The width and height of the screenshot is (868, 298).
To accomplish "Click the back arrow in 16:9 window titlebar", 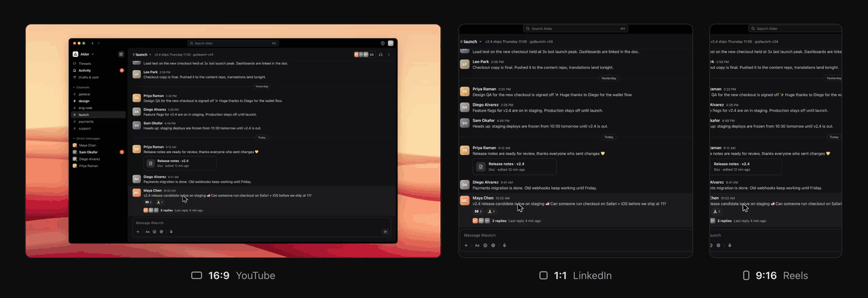I will 93,43.
